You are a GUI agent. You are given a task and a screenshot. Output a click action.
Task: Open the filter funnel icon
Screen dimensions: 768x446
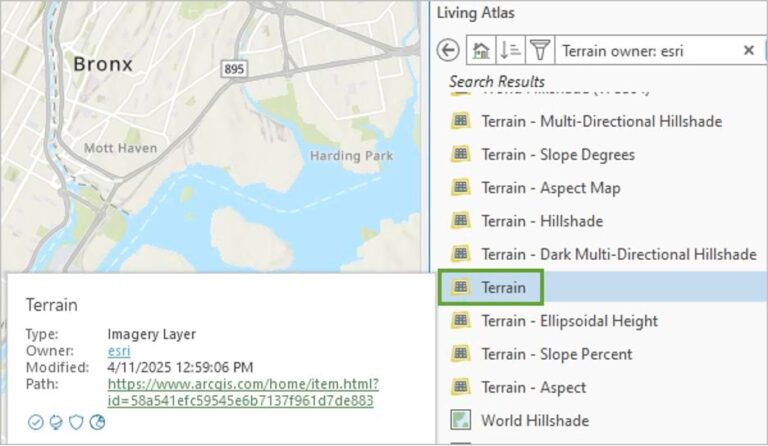(539, 50)
